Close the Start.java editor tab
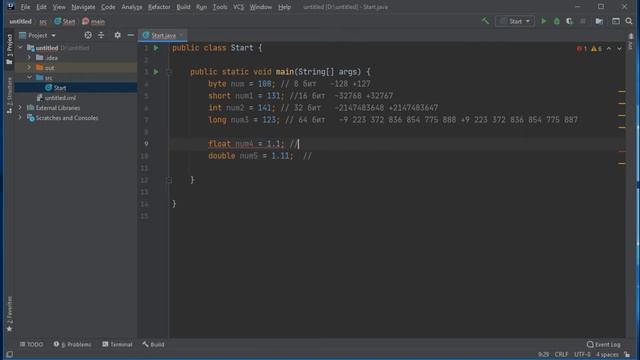Image resolution: width=640 pixels, height=360 pixels. pyautogui.click(x=182, y=36)
